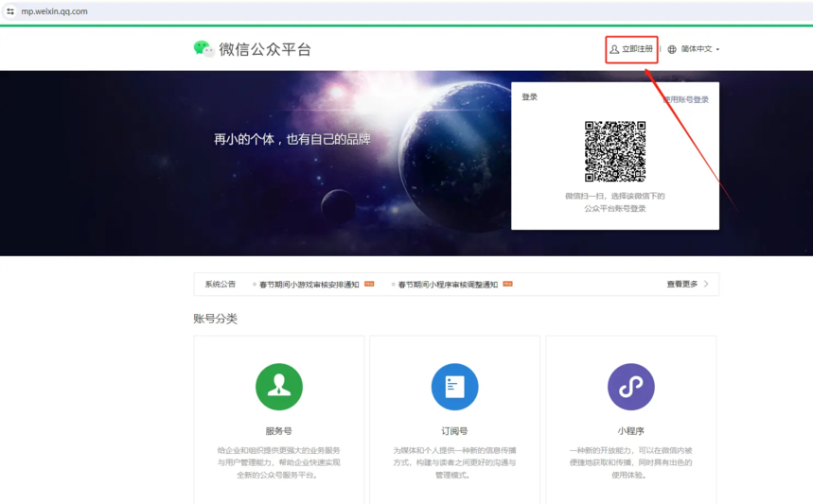This screenshot has width=813, height=504.
Task: Click the 微信扫一扫 QR instruction text
Action: point(615,202)
